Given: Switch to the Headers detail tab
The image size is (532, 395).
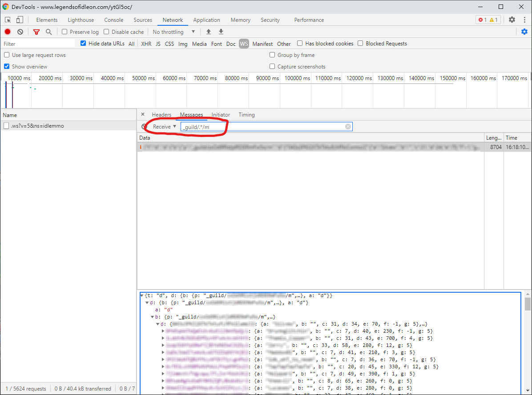Looking at the screenshot, I should click(161, 115).
